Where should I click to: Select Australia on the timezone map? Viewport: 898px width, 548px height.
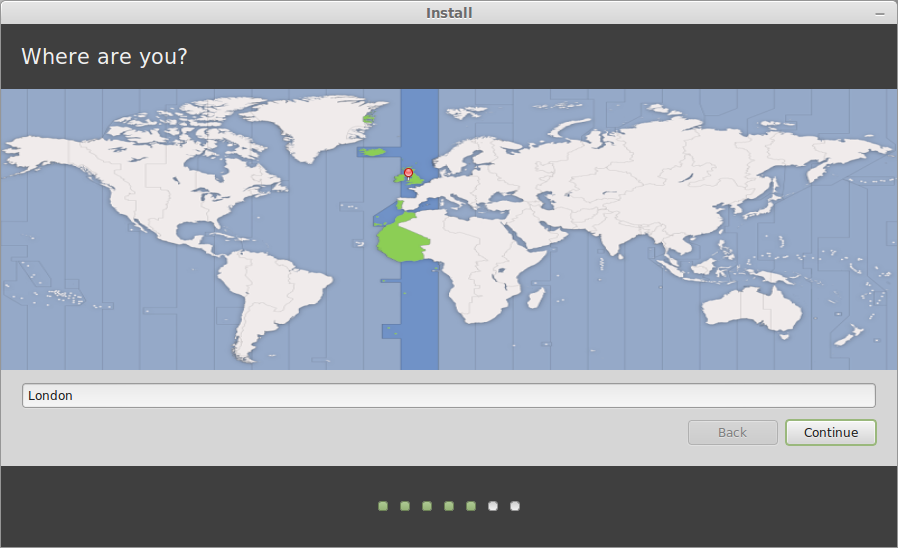(753, 309)
